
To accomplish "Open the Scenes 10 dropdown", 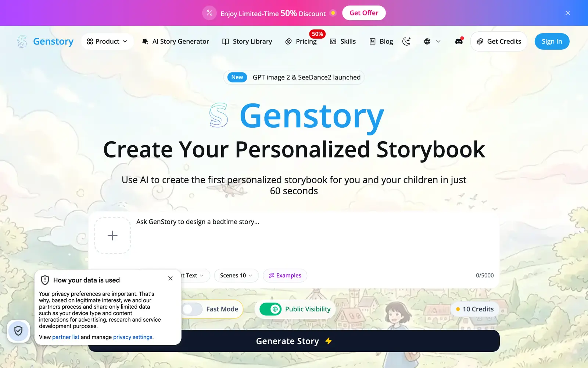I will pos(236,276).
